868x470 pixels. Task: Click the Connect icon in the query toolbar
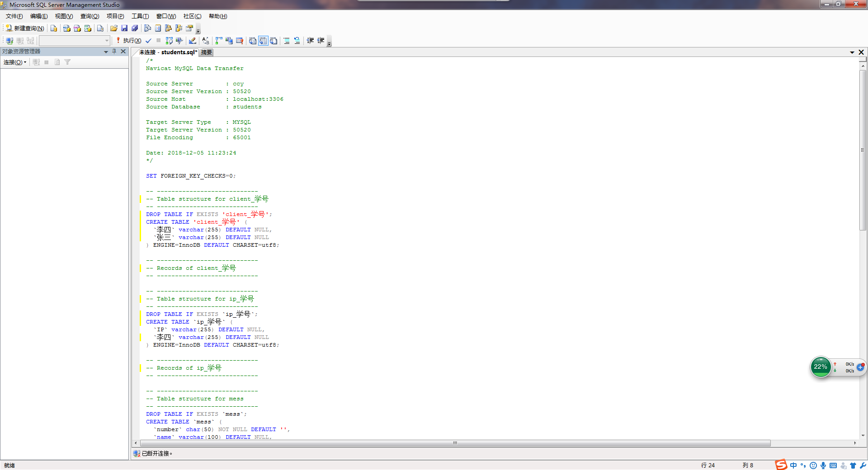pos(9,41)
